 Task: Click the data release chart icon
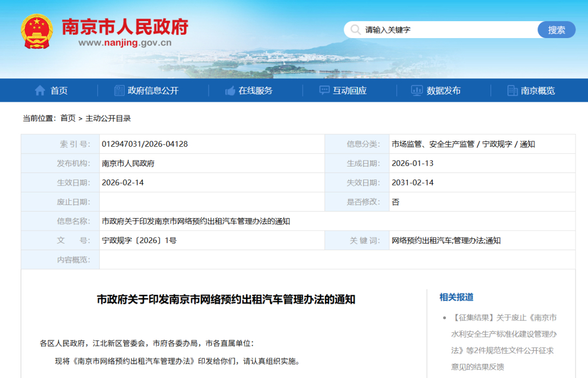point(417,91)
